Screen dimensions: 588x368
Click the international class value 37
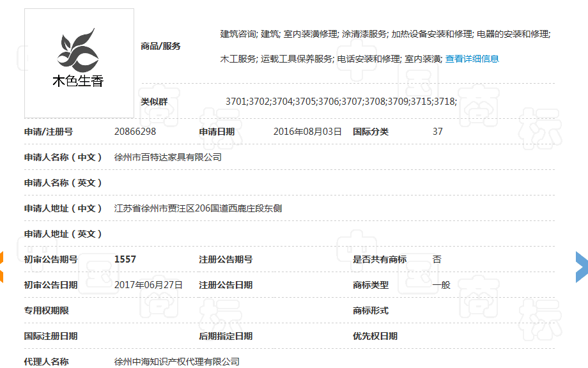tap(438, 132)
